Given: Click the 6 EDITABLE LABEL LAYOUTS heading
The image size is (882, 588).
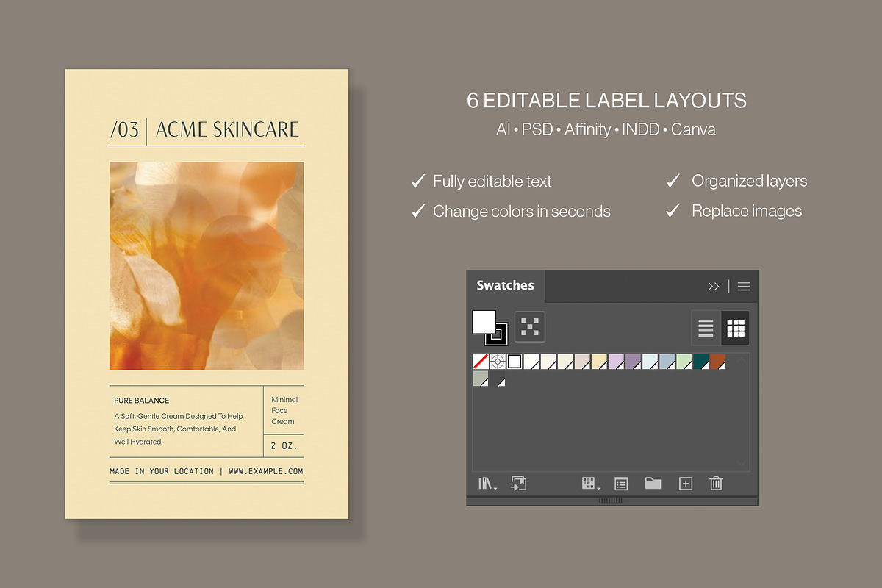Looking at the screenshot, I should (607, 101).
